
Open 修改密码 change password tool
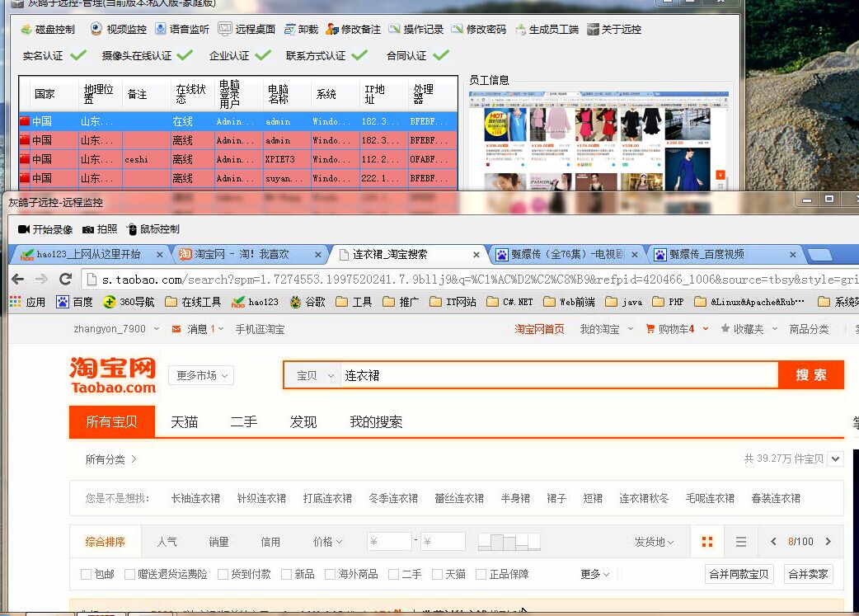coord(479,29)
